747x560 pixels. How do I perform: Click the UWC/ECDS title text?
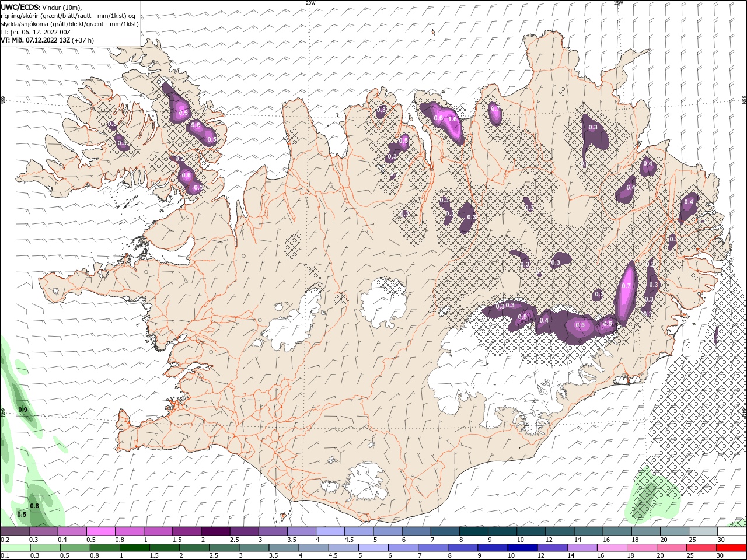20,7
